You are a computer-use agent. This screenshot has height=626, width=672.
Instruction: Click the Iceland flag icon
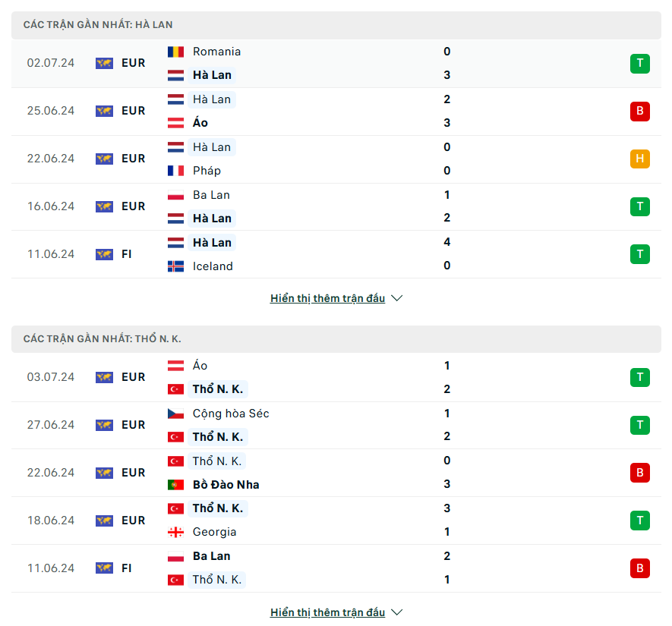(x=175, y=266)
